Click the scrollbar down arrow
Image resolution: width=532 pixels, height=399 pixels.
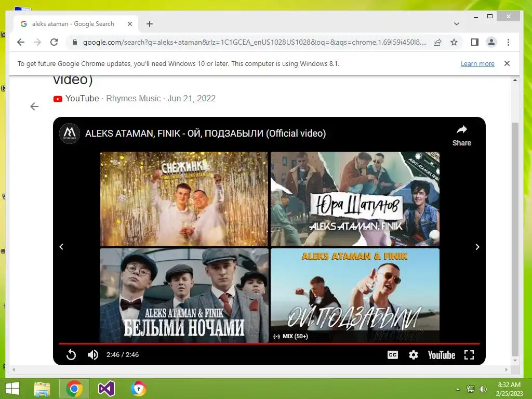click(515, 361)
